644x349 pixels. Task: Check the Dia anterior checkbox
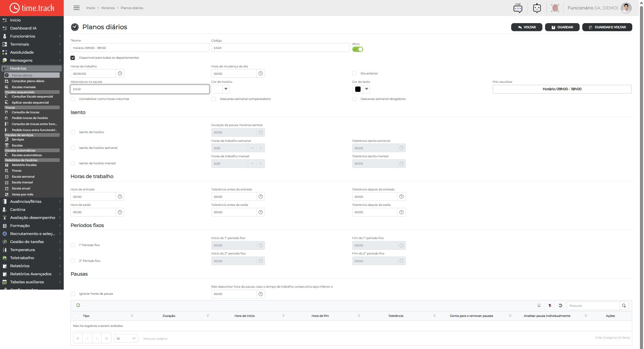(354, 73)
